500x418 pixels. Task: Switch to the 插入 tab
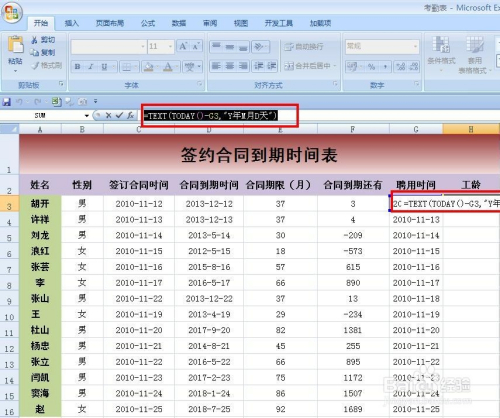click(71, 23)
